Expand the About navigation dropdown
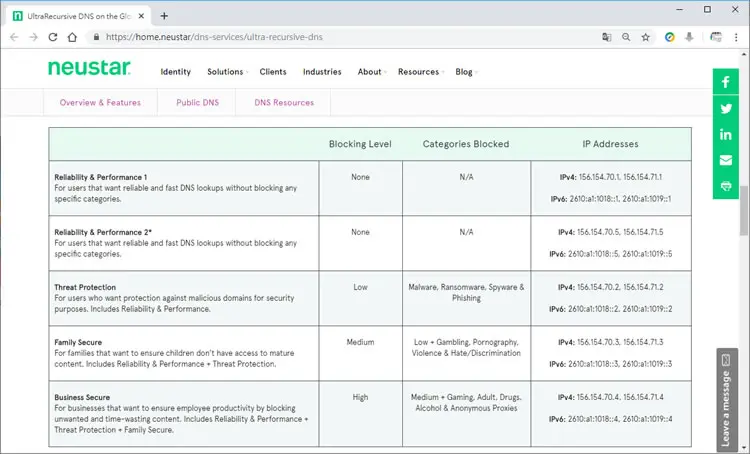Screen dimensions: 750x454 click(x=372, y=72)
